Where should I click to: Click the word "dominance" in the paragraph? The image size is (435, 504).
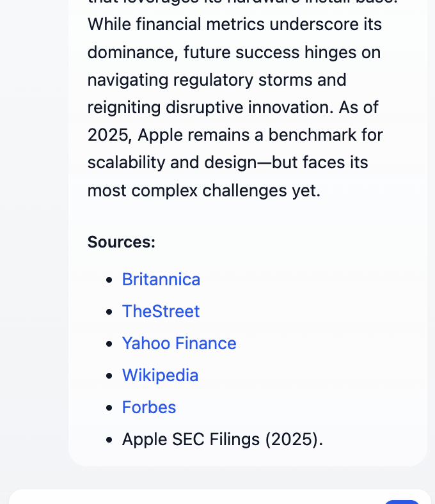tap(131, 52)
